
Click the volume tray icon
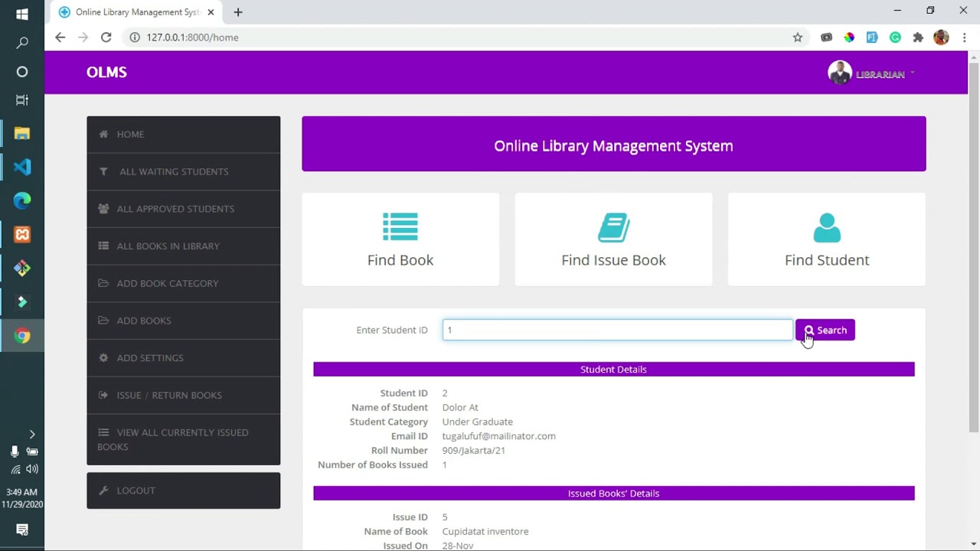tap(32, 469)
